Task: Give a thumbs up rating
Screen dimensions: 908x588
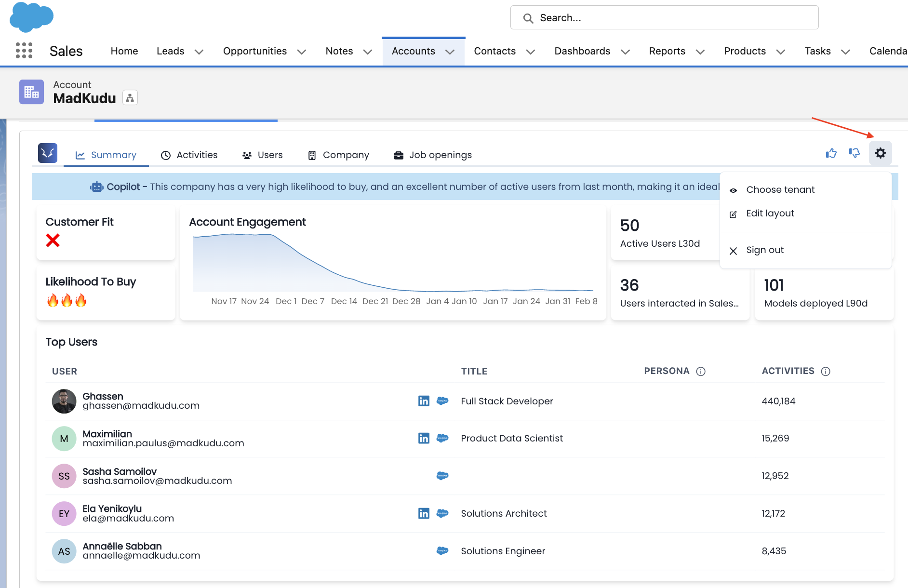Action: pos(831,153)
